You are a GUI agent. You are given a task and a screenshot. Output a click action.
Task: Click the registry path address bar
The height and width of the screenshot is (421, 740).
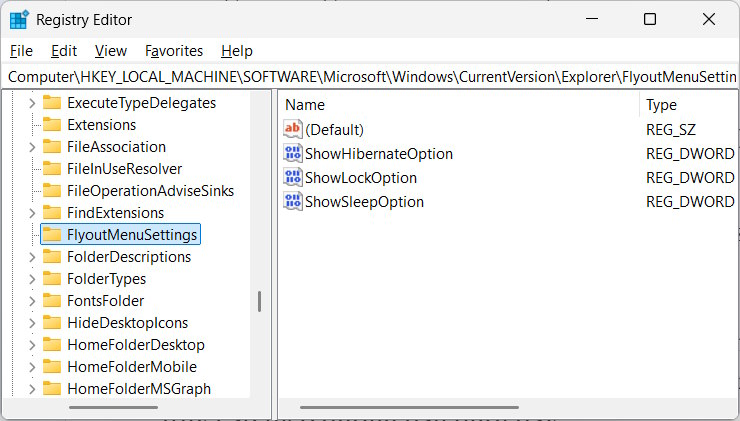pyautogui.click(x=370, y=77)
